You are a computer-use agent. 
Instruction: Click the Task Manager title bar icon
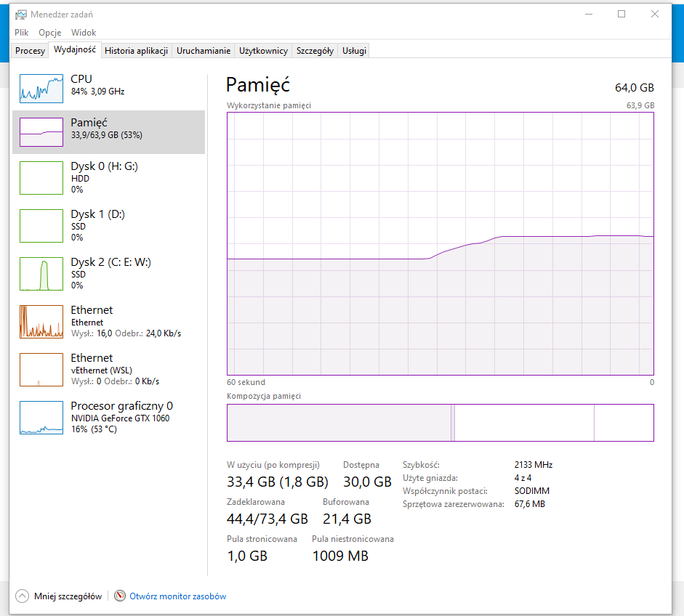tap(20, 15)
